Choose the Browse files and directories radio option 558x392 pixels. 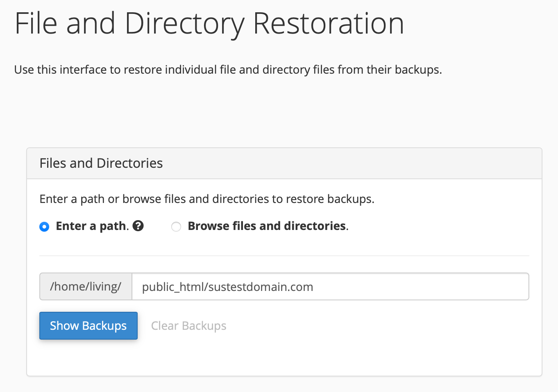coord(176,227)
